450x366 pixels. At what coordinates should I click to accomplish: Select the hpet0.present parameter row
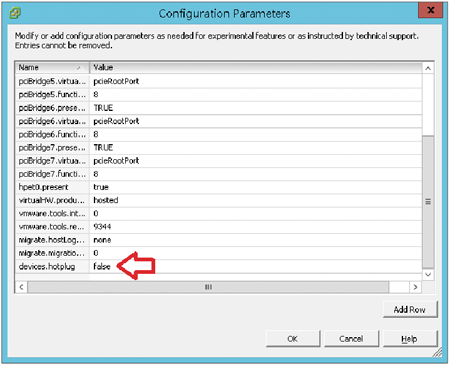coord(219,187)
